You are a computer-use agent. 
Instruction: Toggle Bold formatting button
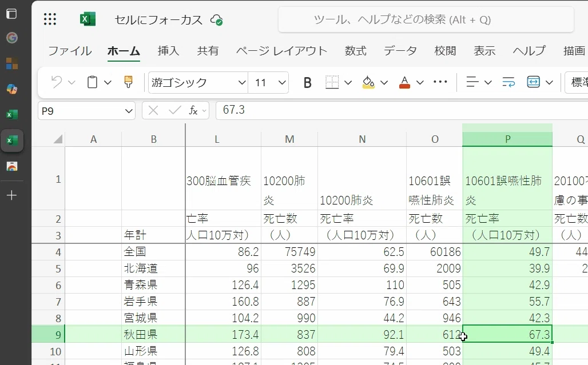pos(308,82)
